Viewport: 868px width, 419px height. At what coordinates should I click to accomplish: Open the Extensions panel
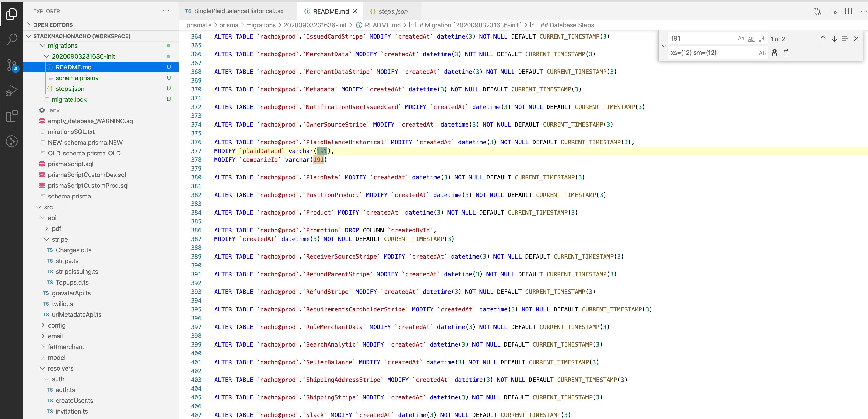click(12, 116)
